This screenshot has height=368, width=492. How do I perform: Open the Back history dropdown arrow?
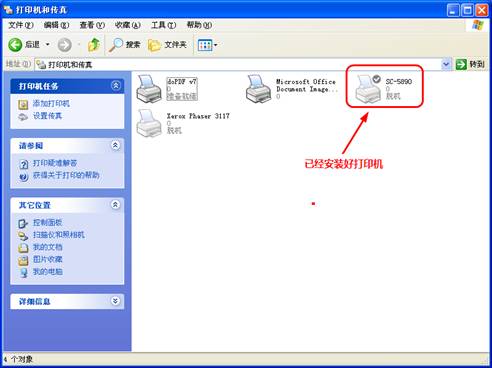(x=48, y=44)
